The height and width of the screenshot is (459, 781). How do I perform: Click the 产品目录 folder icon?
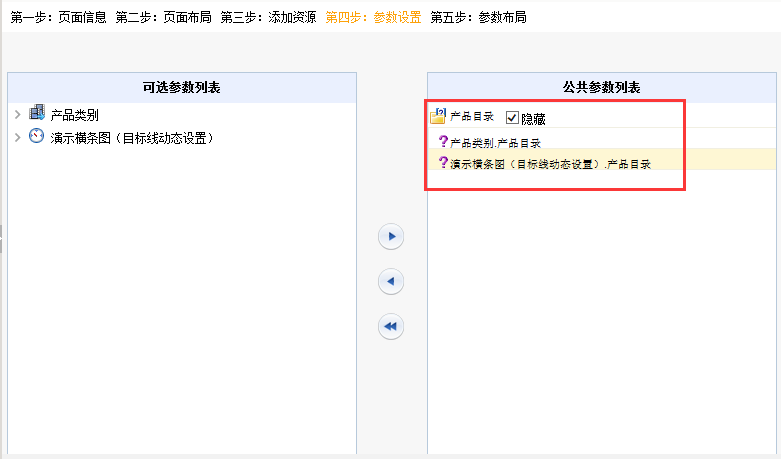(x=438, y=115)
